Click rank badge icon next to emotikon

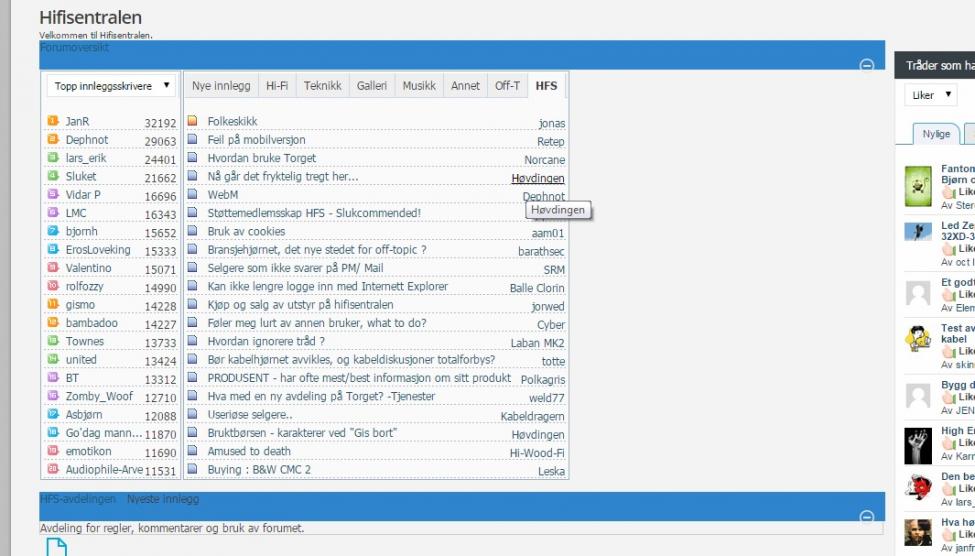(x=53, y=451)
